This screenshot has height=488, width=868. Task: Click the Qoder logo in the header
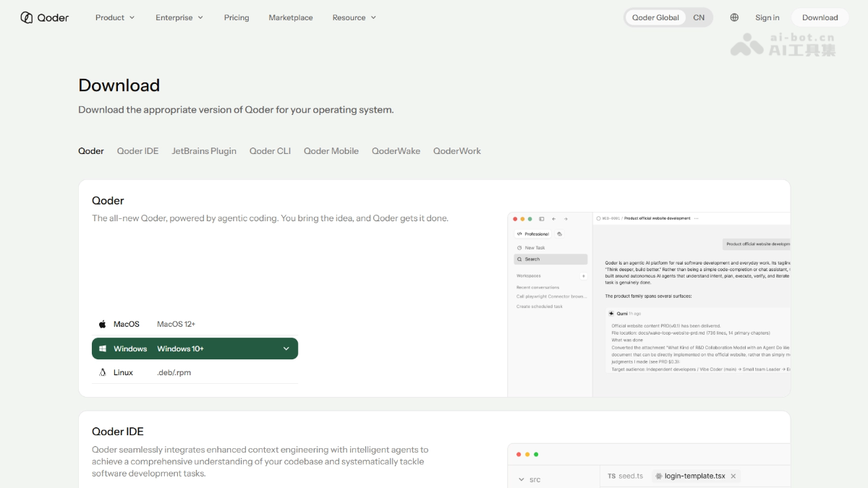(45, 17)
